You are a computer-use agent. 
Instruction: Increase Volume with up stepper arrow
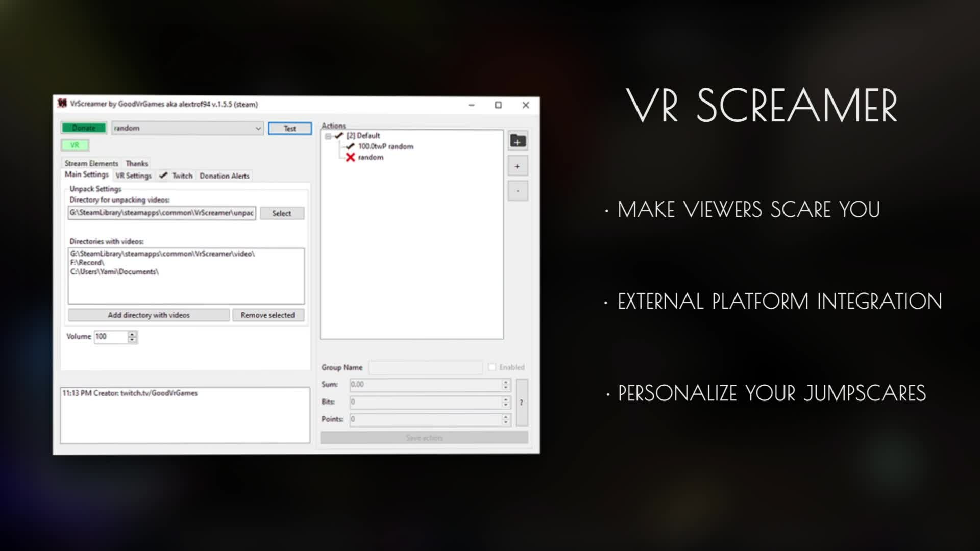132,334
